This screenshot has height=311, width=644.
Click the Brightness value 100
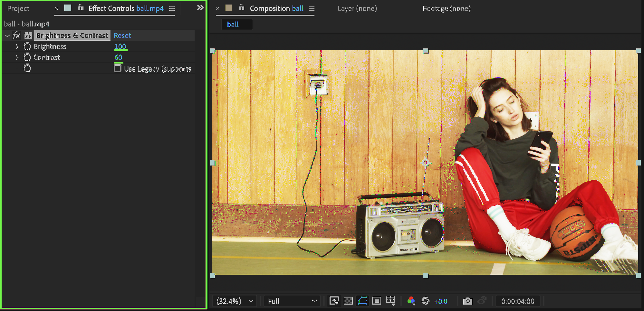point(120,46)
